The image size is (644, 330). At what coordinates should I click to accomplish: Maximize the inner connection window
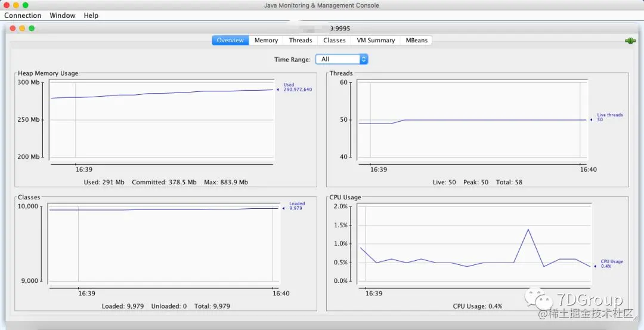tap(32, 29)
